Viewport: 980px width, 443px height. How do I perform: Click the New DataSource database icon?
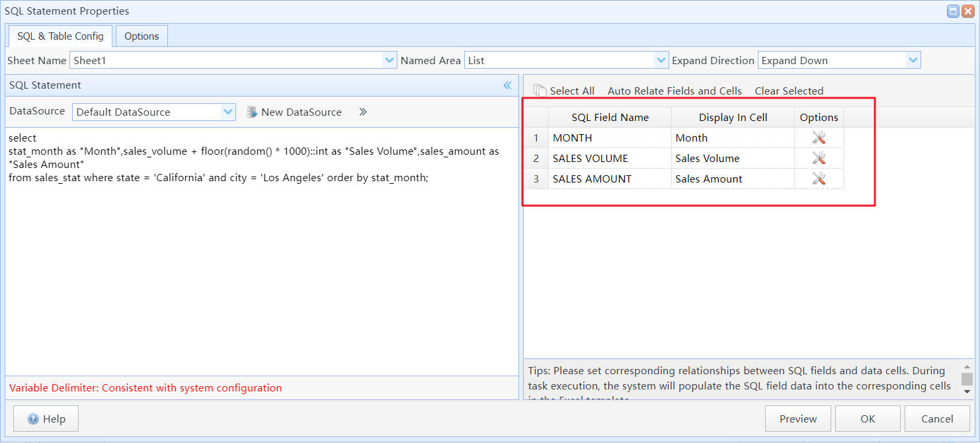click(252, 112)
